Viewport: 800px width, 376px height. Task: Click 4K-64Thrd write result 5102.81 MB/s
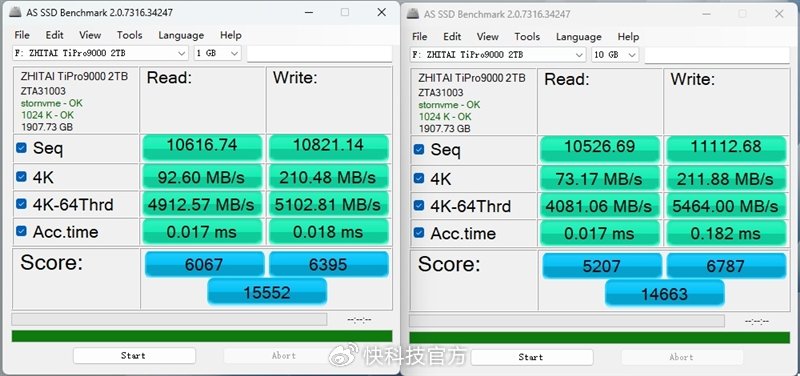pos(329,204)
